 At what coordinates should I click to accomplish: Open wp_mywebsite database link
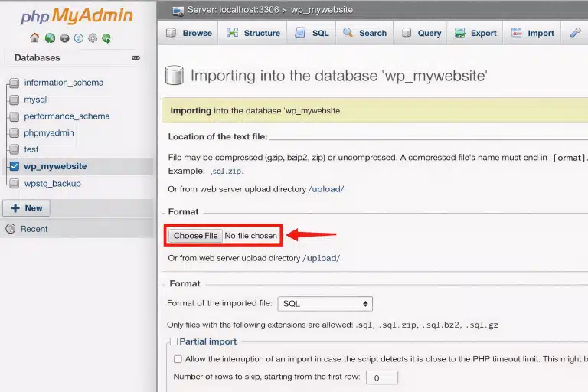55,166
